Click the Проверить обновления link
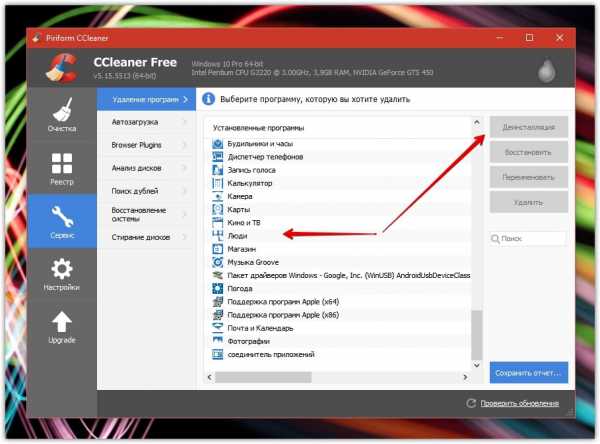The height and width of the screenshot is (444, 600). point(521,403)
